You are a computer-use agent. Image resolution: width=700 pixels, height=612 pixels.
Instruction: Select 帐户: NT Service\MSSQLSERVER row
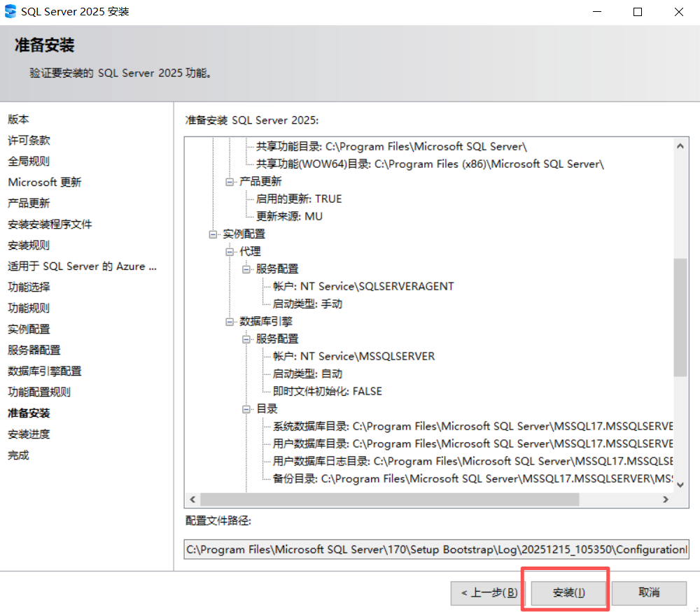(353, 357)
